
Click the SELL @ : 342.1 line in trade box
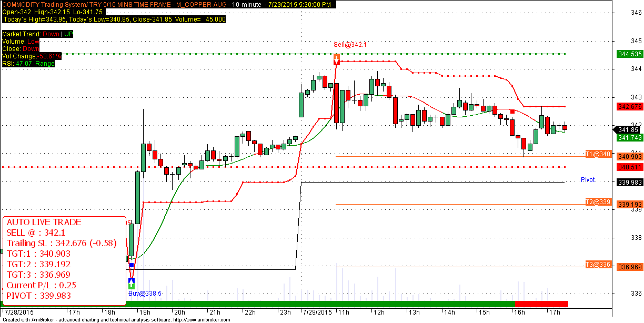[35, 233]
